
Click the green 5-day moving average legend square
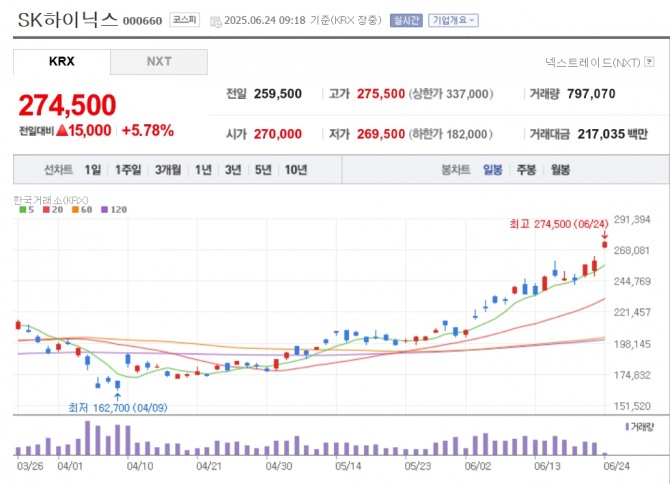point(24,210)
